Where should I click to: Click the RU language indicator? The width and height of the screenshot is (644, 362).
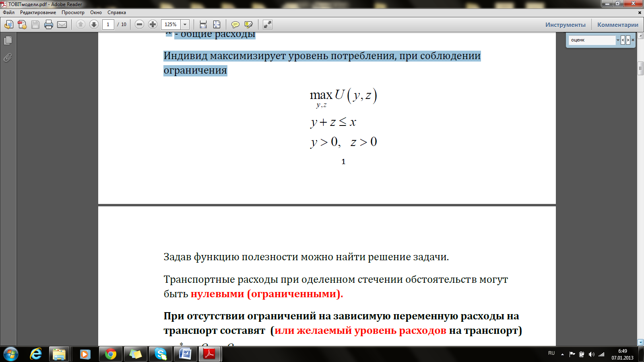551,353
